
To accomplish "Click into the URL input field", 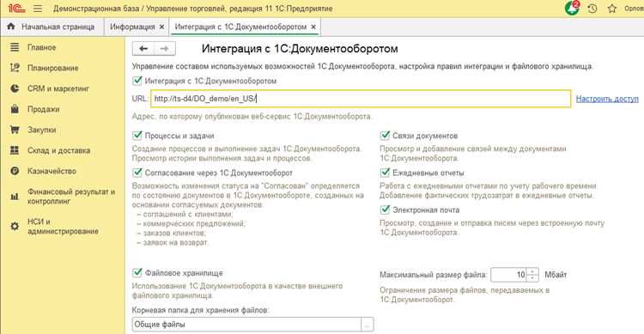I will (361, 99).
